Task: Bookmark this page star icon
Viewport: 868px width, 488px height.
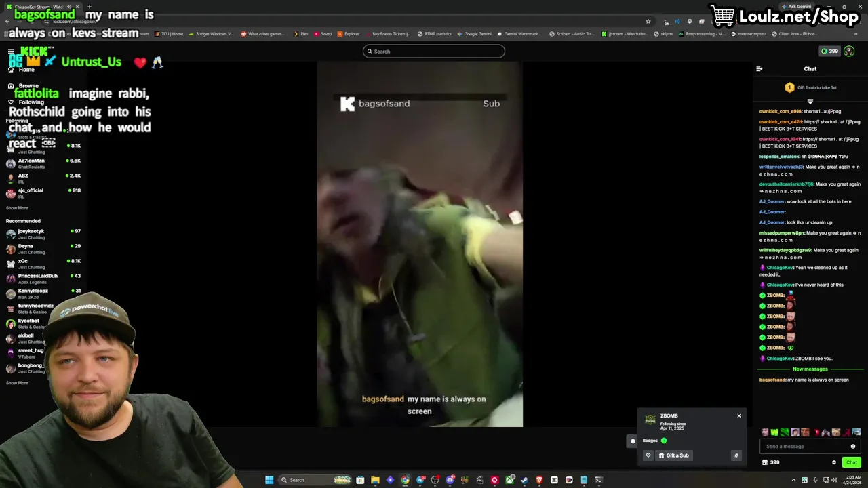Action: click(x=648, y=21)
